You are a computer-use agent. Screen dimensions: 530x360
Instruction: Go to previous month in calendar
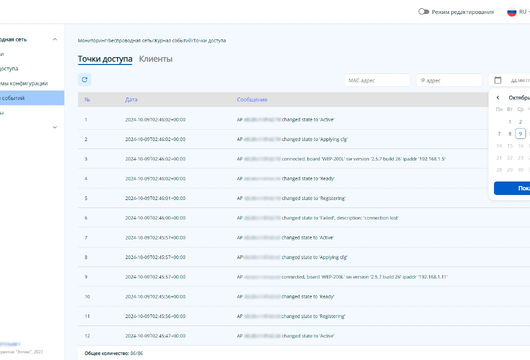pos(498,98)
